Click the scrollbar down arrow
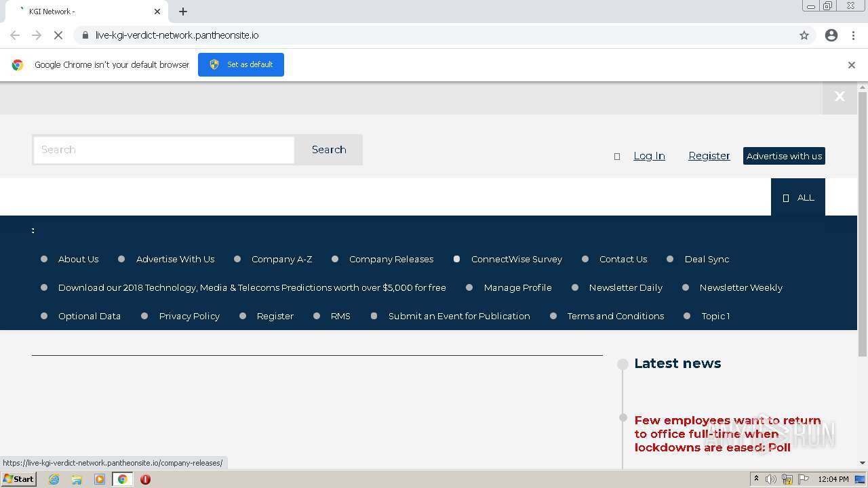Viewport: 868px width, 488px height. pos(863,463)
